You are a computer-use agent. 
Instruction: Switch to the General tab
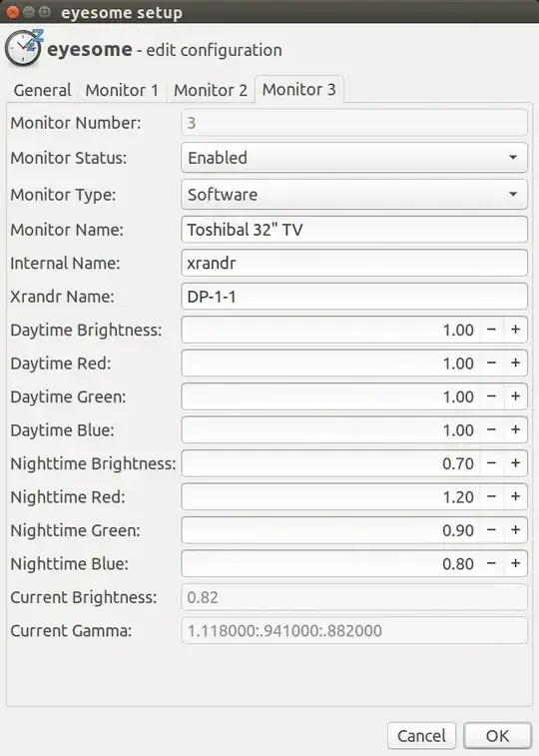coord(42,90)
